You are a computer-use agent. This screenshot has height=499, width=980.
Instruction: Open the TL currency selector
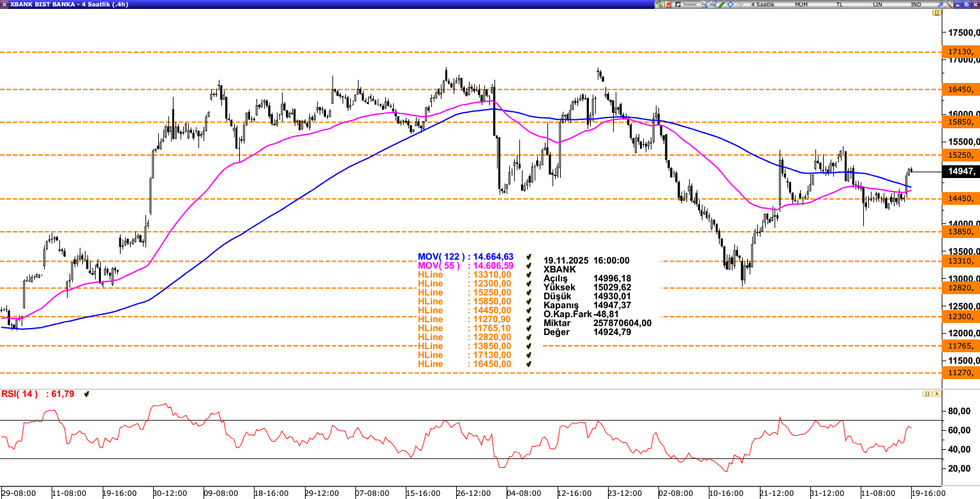point(840,4)
